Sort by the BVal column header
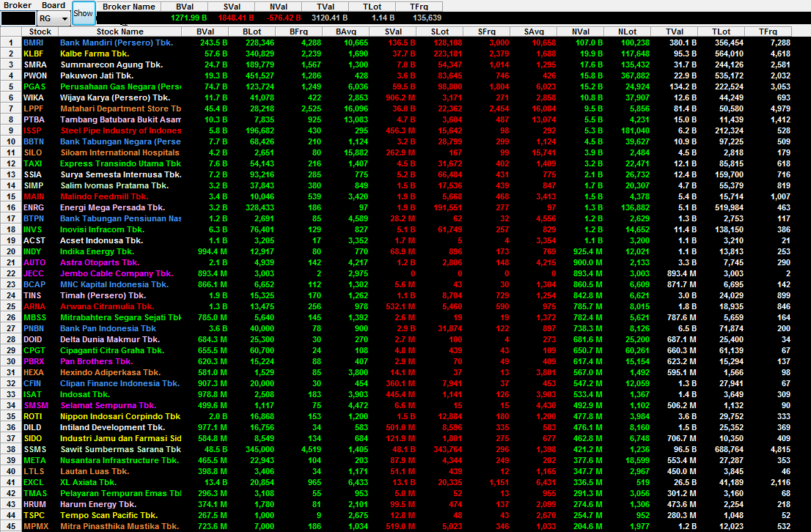The height and width of the screenshot is (532, 811). 205,32
